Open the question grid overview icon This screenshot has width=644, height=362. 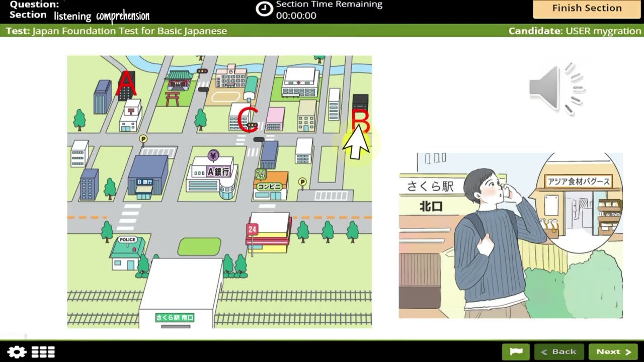(x=43, y=352)
